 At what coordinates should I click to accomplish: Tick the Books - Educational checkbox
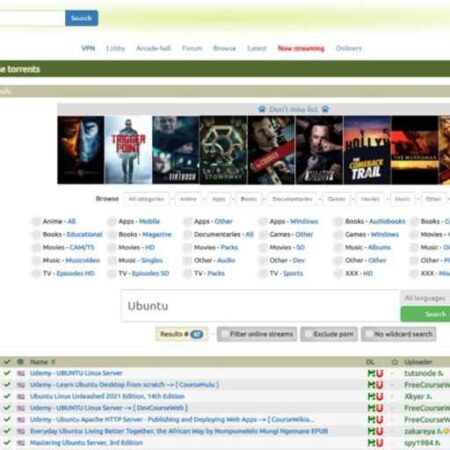point(36,234)
